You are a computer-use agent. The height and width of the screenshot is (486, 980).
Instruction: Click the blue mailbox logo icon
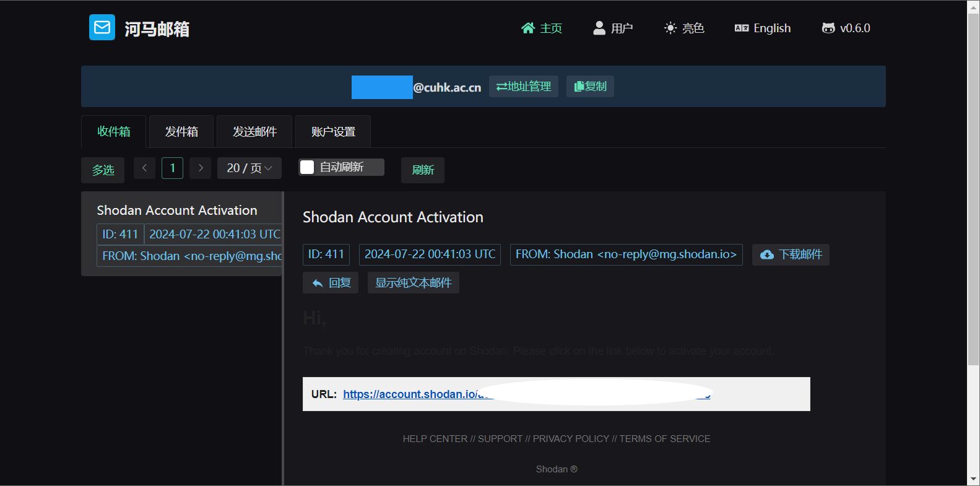[102, 27]
